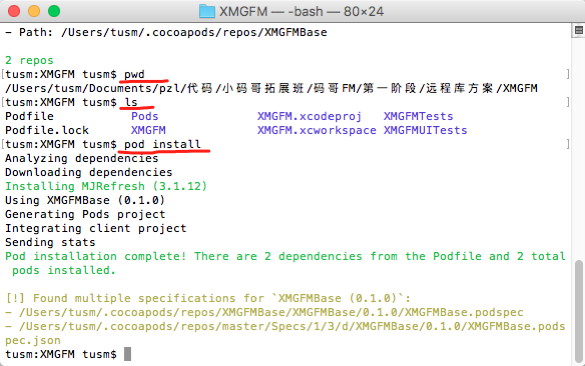Viewport: 585px width, 366px height.
Task: Click 'Installing MJRefresh (3.1.12)' line
Action: [x=106, y=186]
